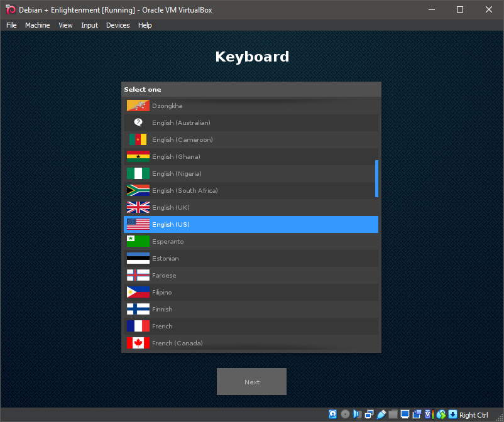Click the keyboard list scrollbar handle
The width and height of the screenshot is (504, 422).
[376, 178]
